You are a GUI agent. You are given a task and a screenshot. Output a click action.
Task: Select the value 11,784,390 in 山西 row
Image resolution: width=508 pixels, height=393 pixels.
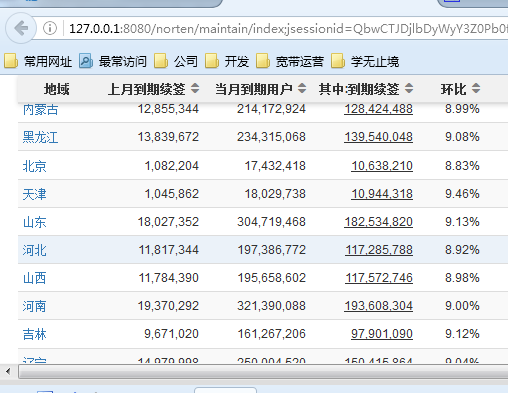(169, 278)
